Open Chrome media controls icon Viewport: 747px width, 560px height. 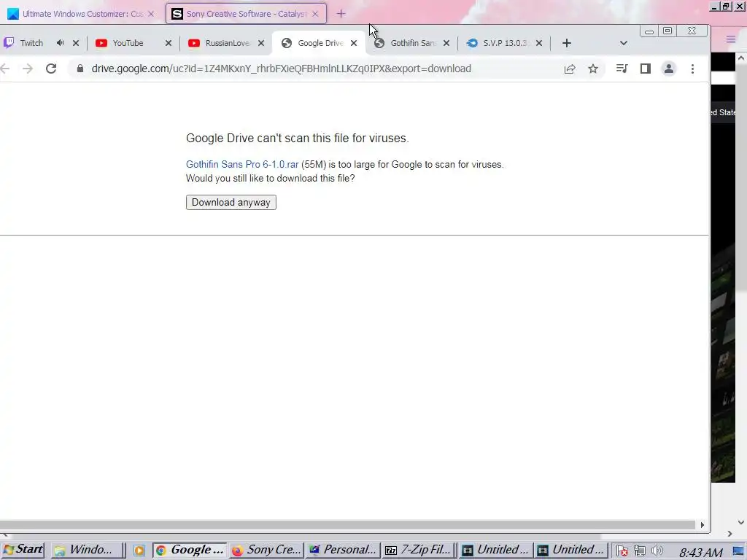[x=622, y=69]
